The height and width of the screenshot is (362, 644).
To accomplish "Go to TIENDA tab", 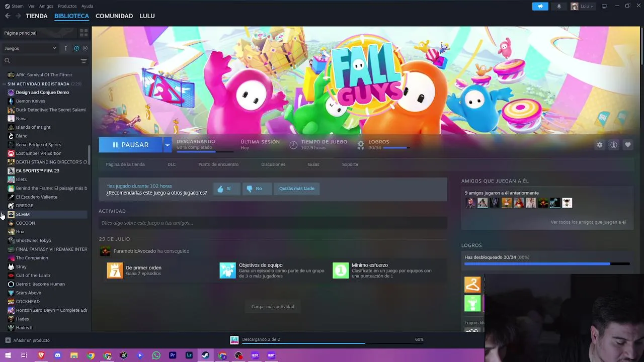I will (x=37, y=16).
